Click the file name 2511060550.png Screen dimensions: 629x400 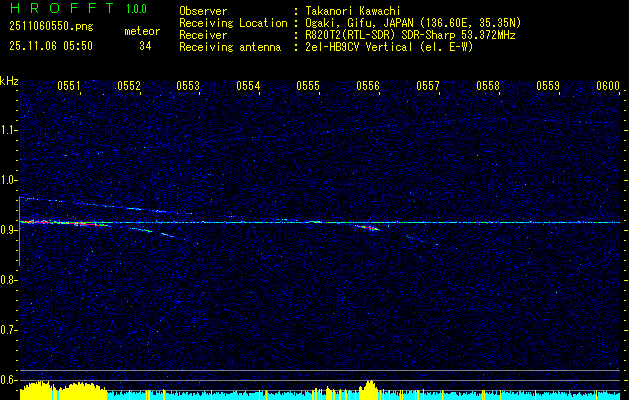pos(51,27)
